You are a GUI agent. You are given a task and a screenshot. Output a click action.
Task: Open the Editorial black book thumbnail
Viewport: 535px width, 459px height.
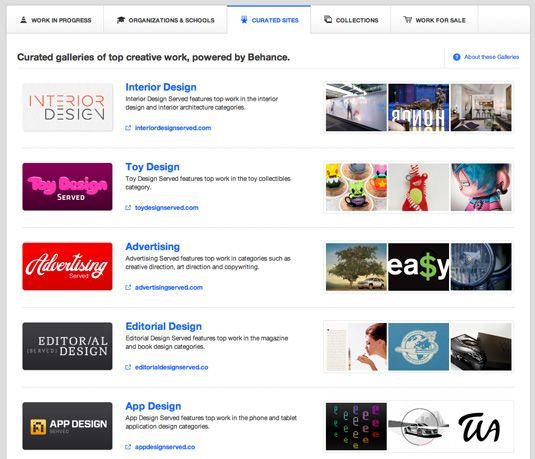pos(481,347)
